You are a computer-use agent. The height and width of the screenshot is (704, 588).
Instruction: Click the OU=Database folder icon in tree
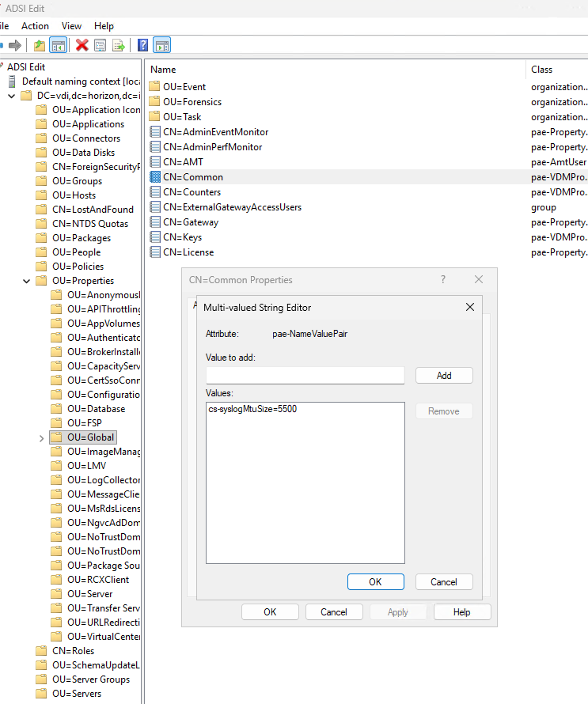click(56, 409)
